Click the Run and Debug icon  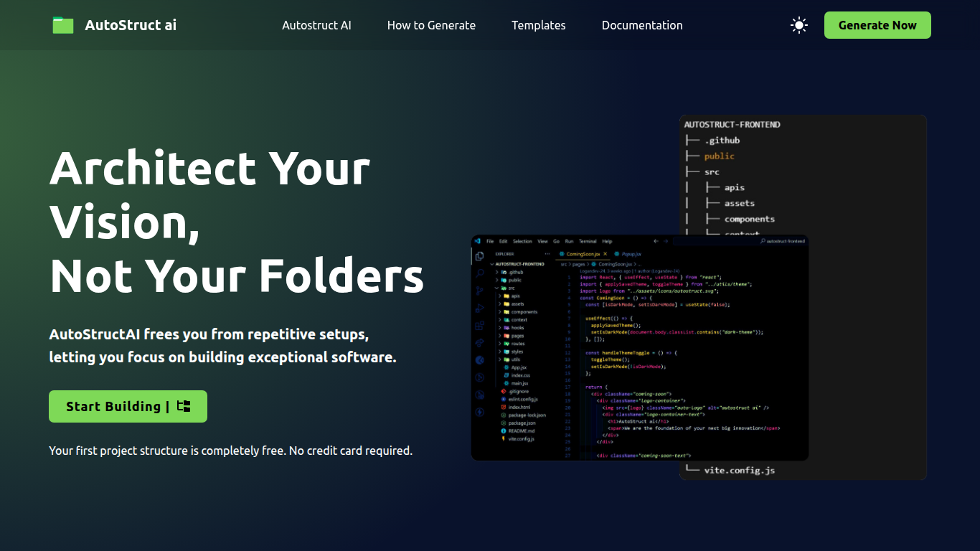pyautogui.click(x=480, y=309)
